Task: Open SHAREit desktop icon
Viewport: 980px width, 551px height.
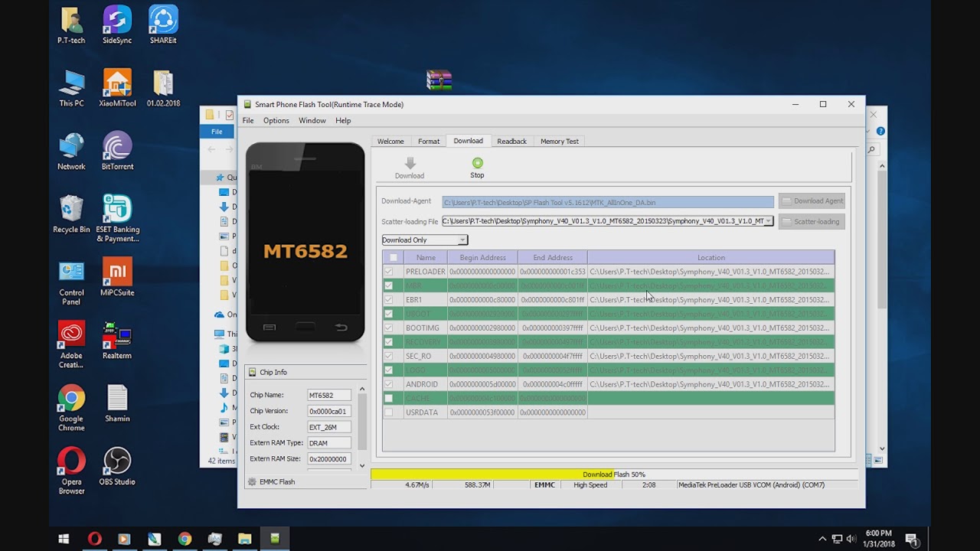Action: pos(163,24)
